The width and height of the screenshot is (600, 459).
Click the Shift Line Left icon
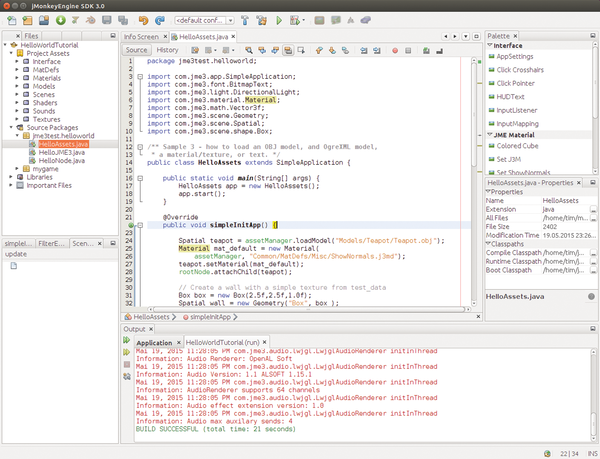tap(364, 50)
